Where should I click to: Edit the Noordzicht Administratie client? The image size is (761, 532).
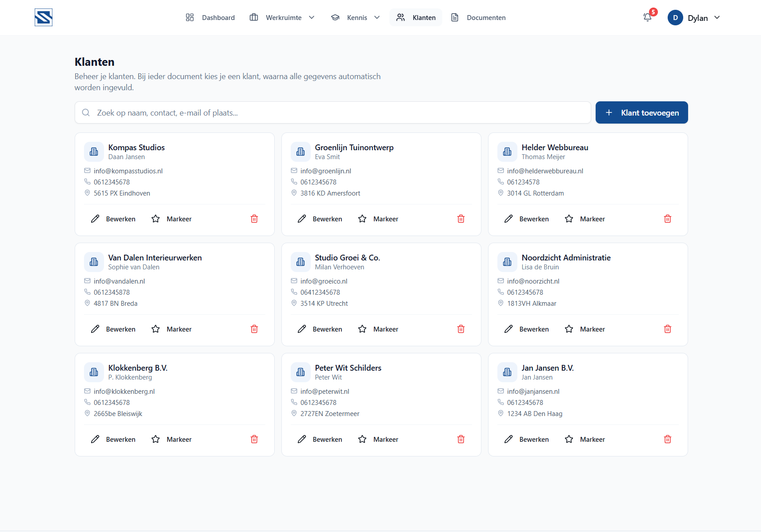[527, 329]
